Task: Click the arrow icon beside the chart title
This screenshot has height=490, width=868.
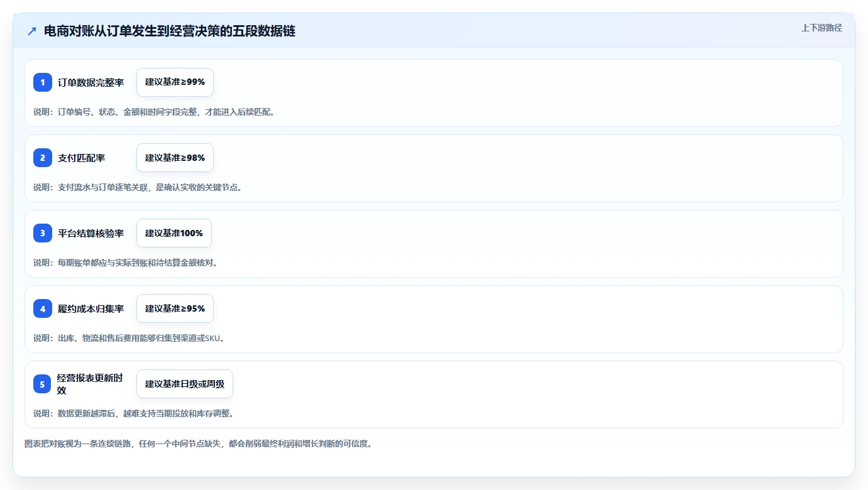Action: 32,31
